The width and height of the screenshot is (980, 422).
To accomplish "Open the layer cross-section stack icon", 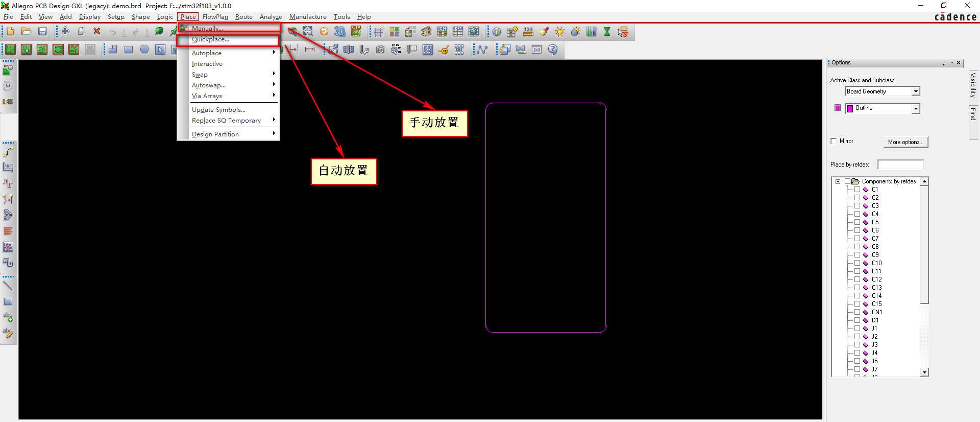I will tap(426, 32).
